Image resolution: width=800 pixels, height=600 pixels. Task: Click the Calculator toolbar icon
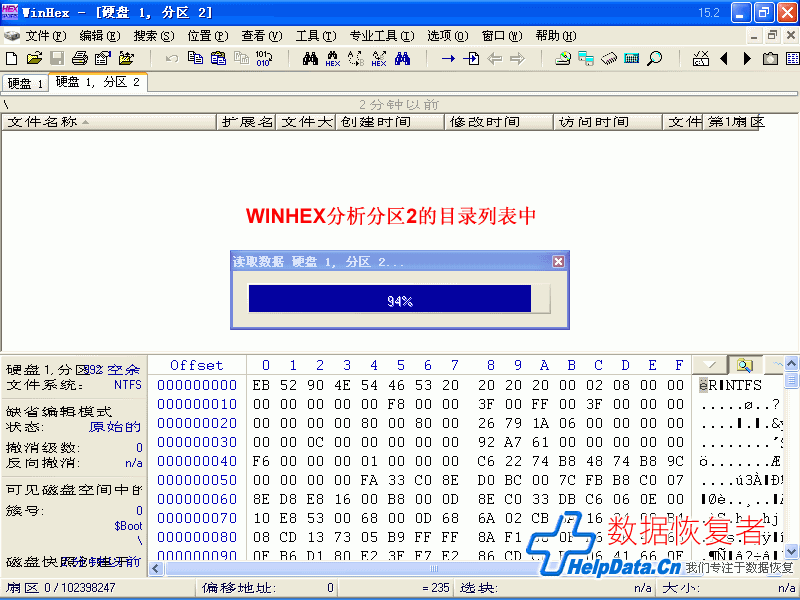click(x=632, y=58)
